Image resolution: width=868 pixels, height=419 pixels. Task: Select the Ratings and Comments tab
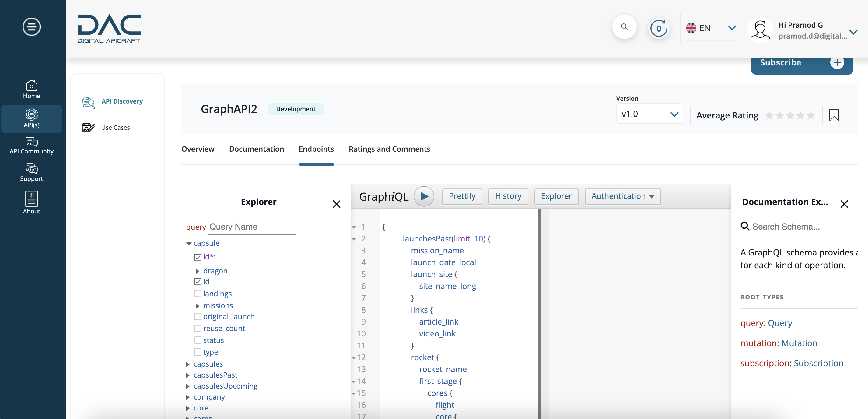pos(389,148)
